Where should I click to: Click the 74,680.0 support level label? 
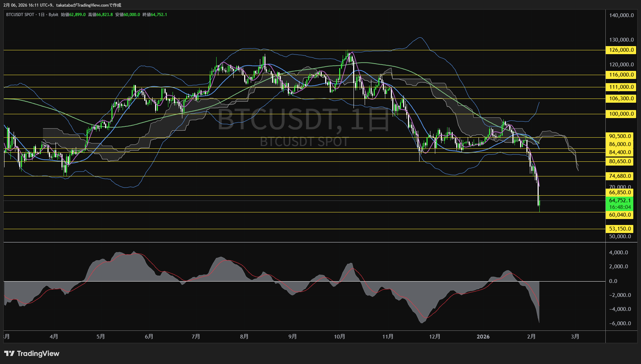620,176
